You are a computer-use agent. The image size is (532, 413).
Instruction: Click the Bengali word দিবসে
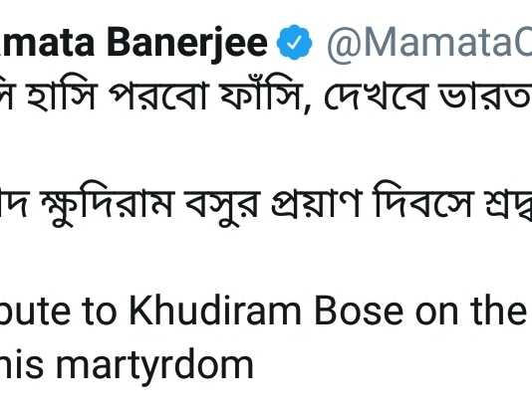point(421,204)
